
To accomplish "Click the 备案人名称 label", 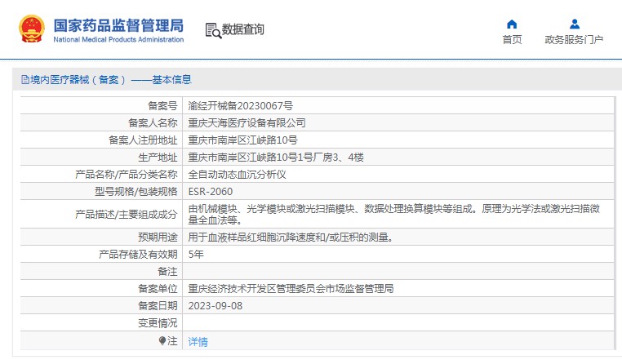I will (x=153, y=123).
